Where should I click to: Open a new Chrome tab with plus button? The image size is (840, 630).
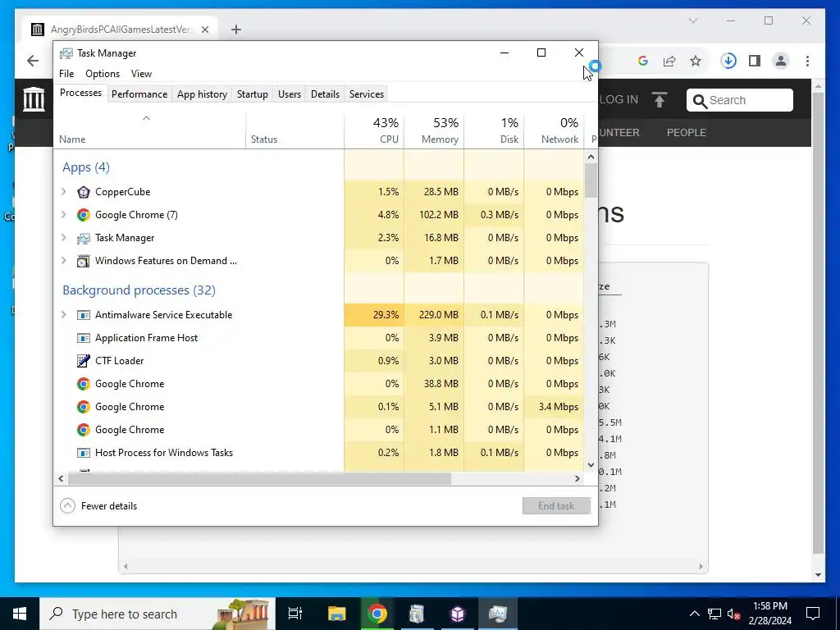(x=235, y=30)
